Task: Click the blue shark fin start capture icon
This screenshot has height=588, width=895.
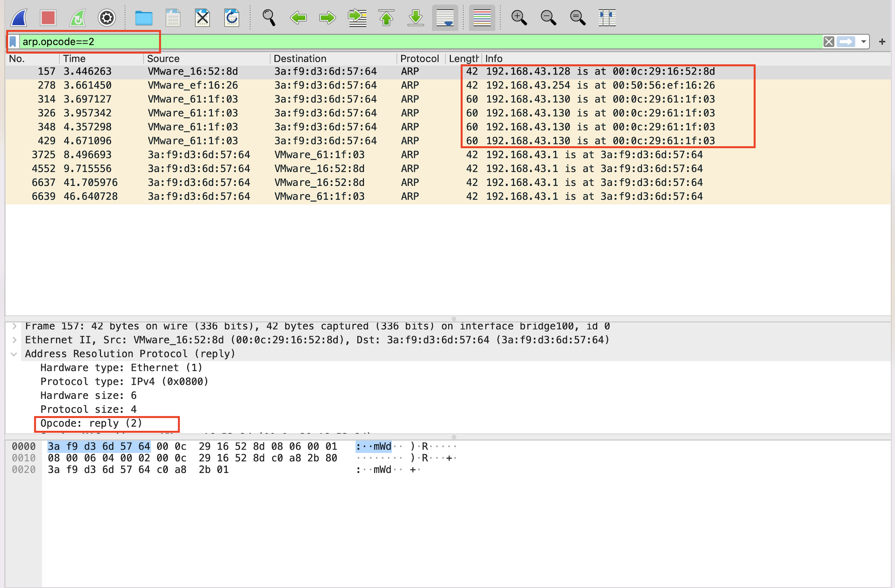Action: point(19,18)
